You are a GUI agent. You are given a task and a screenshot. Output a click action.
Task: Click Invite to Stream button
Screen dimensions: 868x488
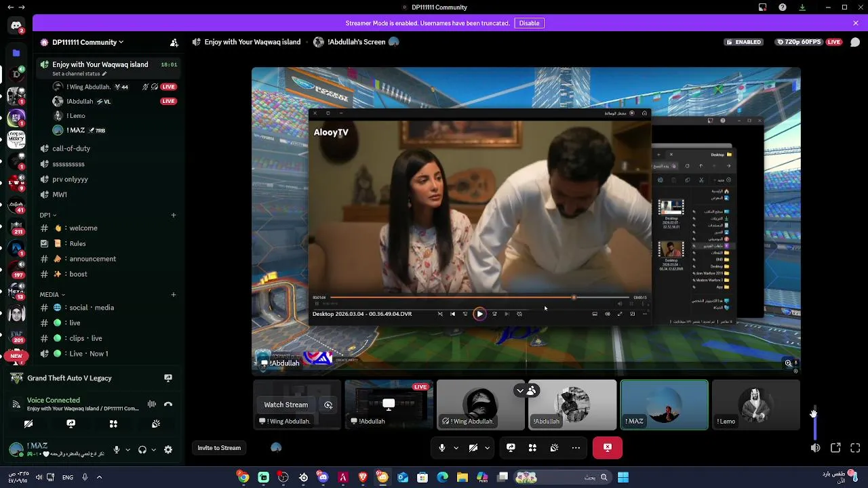click(219, 448)
